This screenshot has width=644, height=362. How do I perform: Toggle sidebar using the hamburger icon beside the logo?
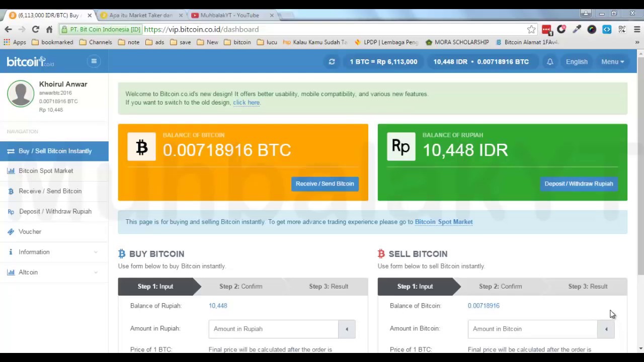point(94,61)
